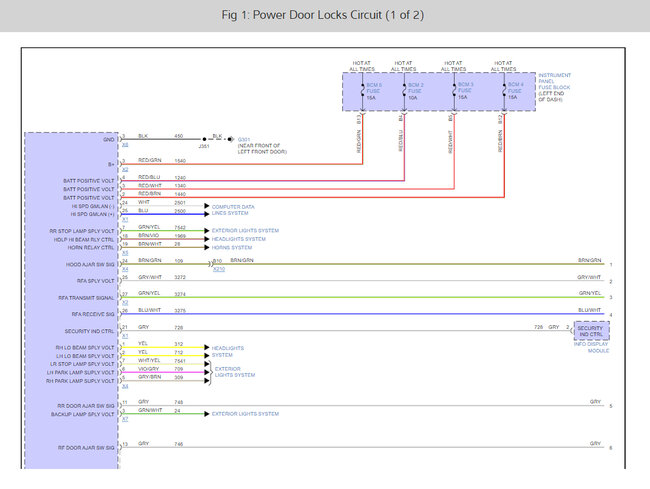Select the Security Ind Ctrl box at right

point(590,329)
